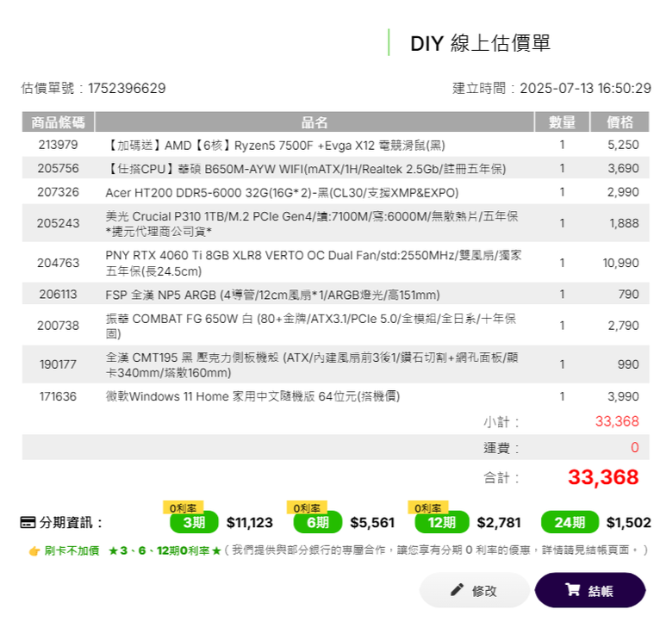Click the 品名 column header
The image size is (672, 628).
pyautogui.click(x=314, y=122)
